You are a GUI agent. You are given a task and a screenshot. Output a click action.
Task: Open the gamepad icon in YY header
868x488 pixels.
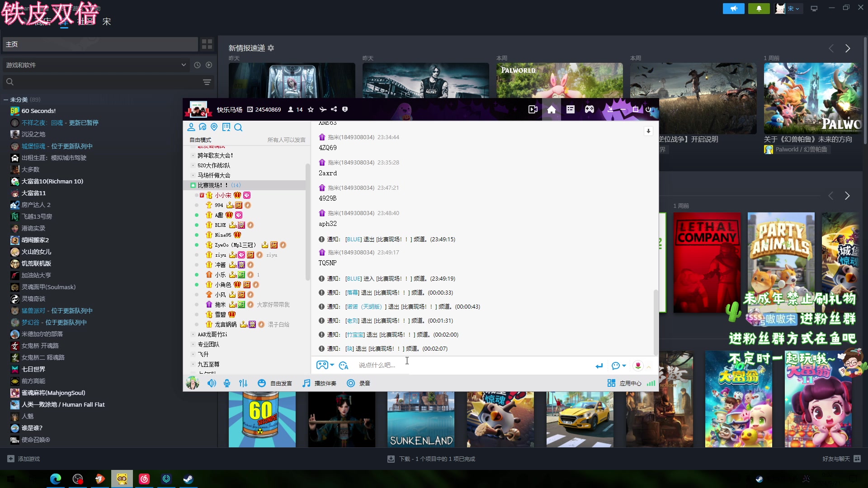pyautogui.click(x=590, y=110)
